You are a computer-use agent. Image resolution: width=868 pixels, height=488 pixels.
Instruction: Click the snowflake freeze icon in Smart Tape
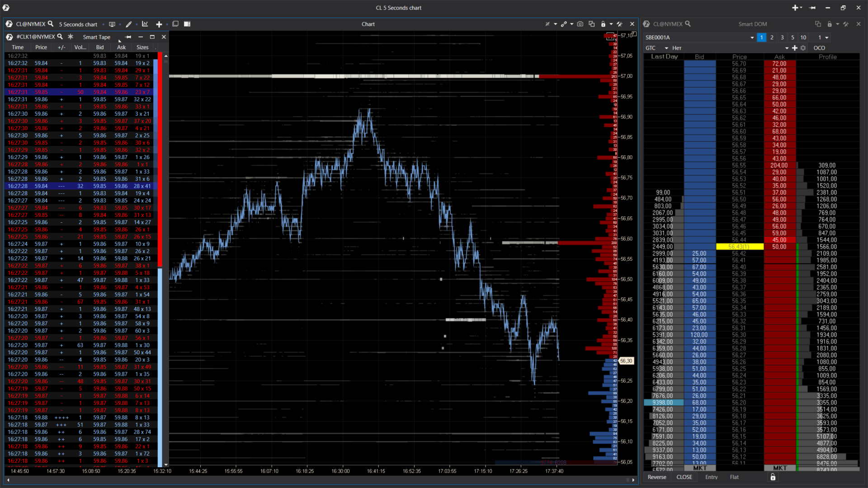point(71,37)
